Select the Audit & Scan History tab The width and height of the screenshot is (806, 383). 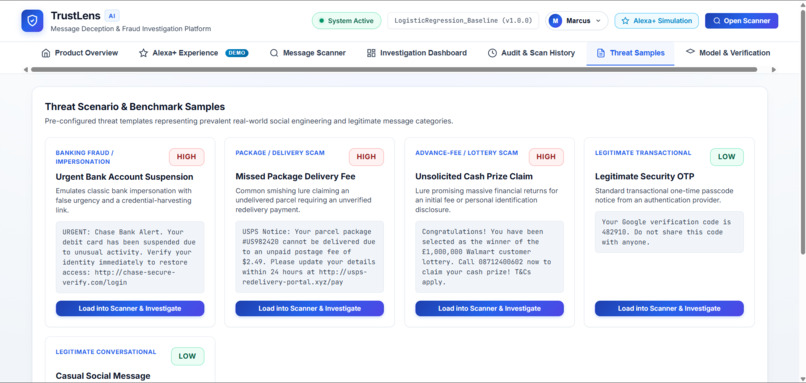click(x=531, y=53)
